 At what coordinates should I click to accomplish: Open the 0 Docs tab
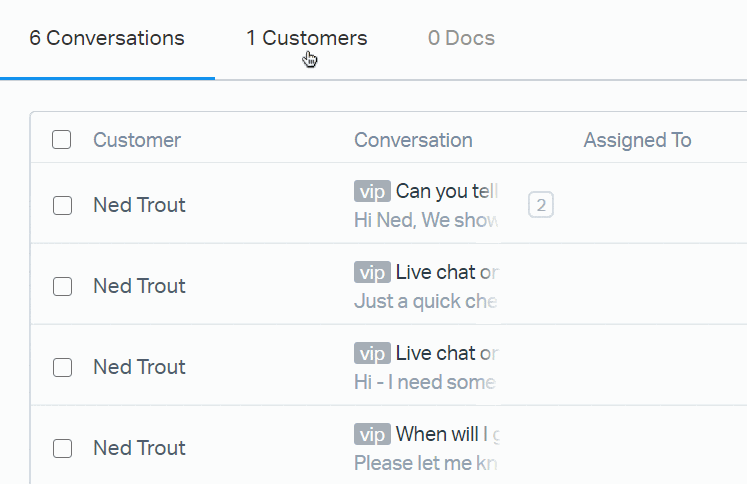461,38
